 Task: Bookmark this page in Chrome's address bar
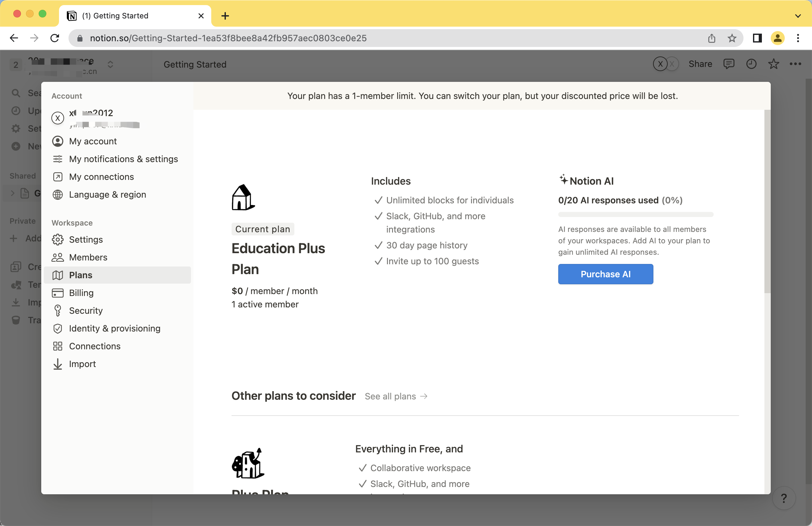coord(731,38)
